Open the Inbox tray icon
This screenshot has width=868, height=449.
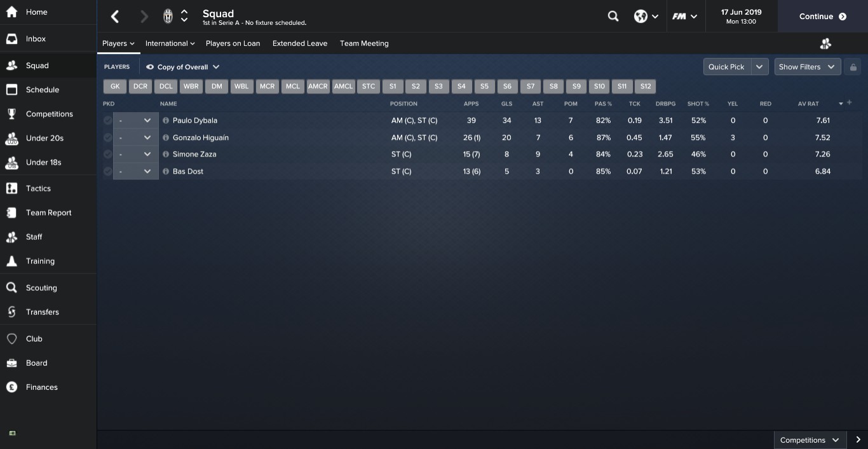[x=11, y=39]
